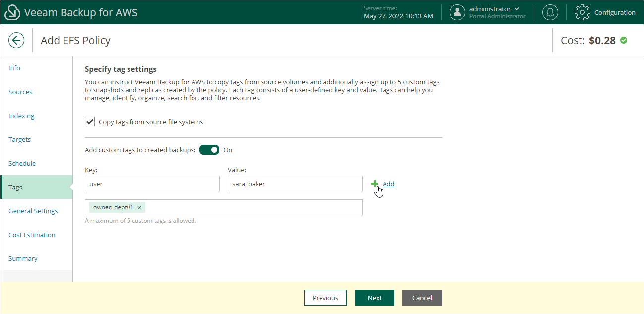This screenshot has width=644, height=314.
Task: Click the Cost: $0.28 amount
Action: coord(602,41)
